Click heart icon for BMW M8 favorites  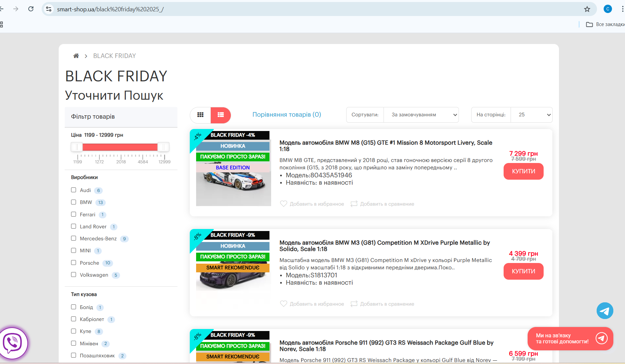(x=283, y=204)
